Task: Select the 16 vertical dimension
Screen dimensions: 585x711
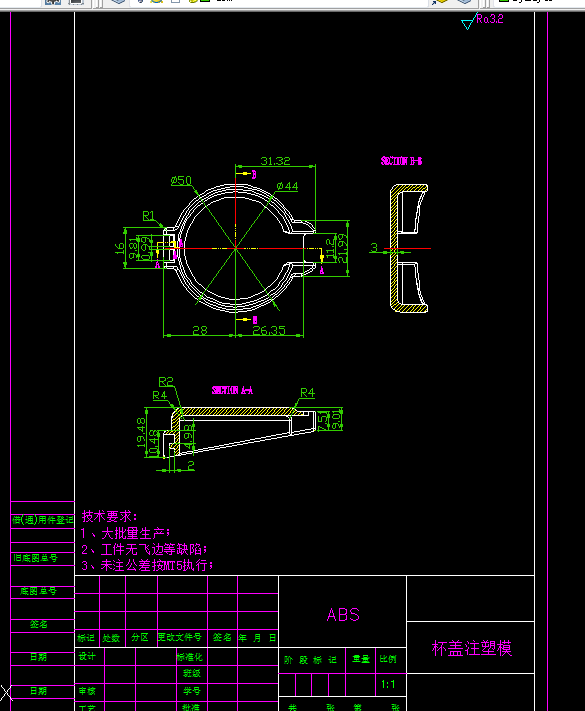Action: pos(119,248)
